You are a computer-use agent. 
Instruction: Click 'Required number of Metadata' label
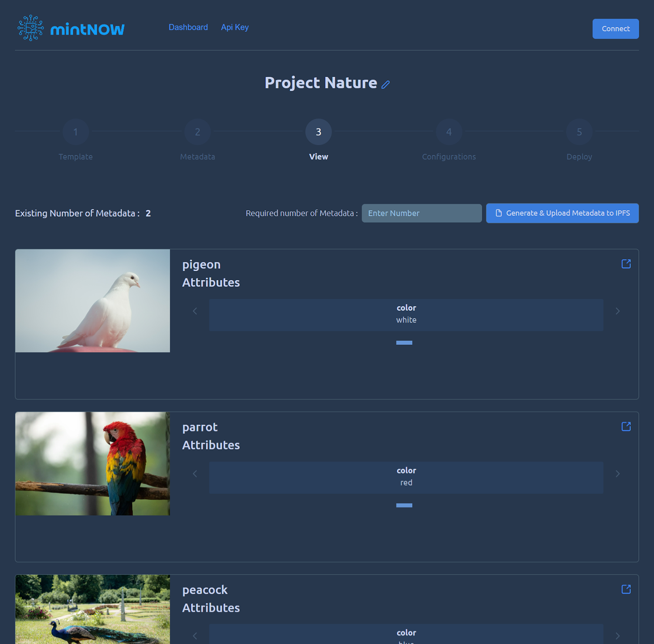pyautogui.click(x=302, y=213)
